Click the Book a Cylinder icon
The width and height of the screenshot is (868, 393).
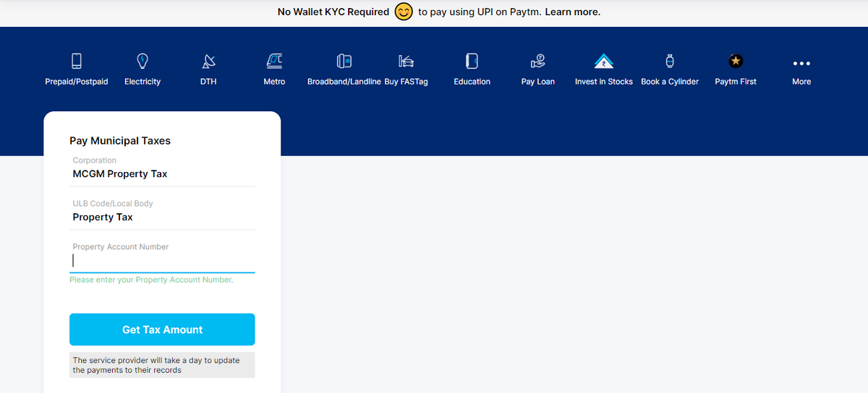670,61
